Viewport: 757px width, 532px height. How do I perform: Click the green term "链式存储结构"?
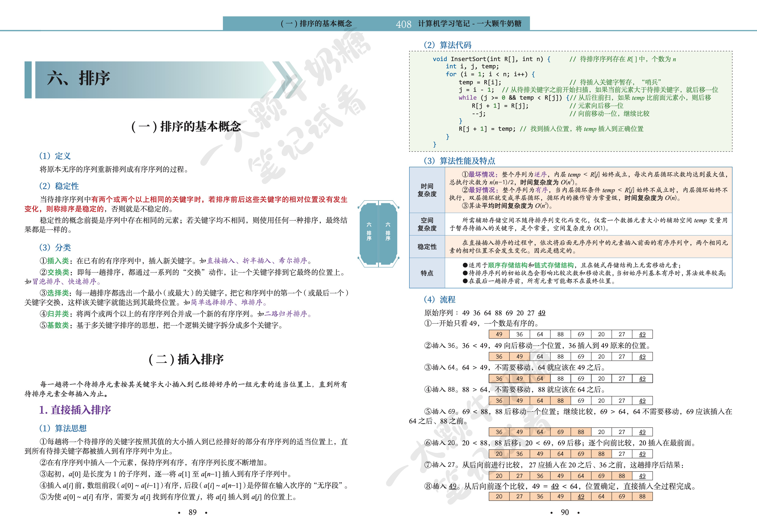[x=554, y=265]
